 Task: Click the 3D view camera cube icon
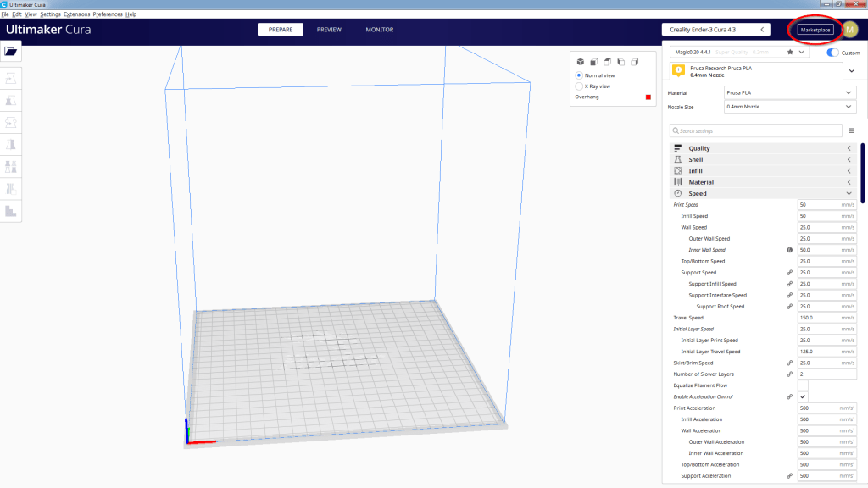click(580, 62)
